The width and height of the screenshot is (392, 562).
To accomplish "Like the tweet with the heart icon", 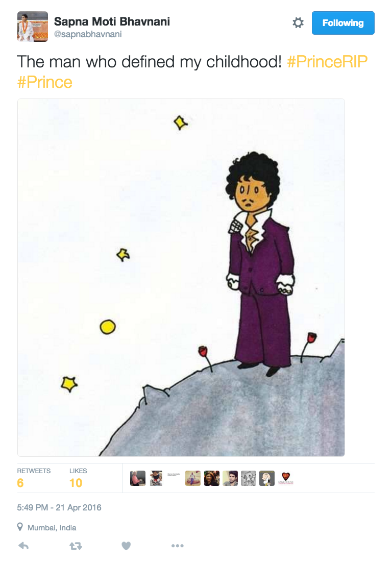I will [126, 546].
